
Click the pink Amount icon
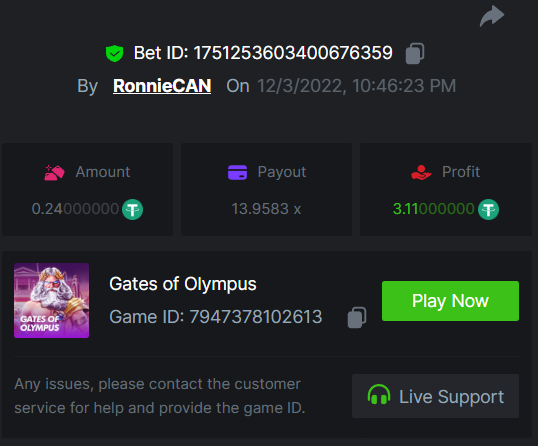(54, 173)
